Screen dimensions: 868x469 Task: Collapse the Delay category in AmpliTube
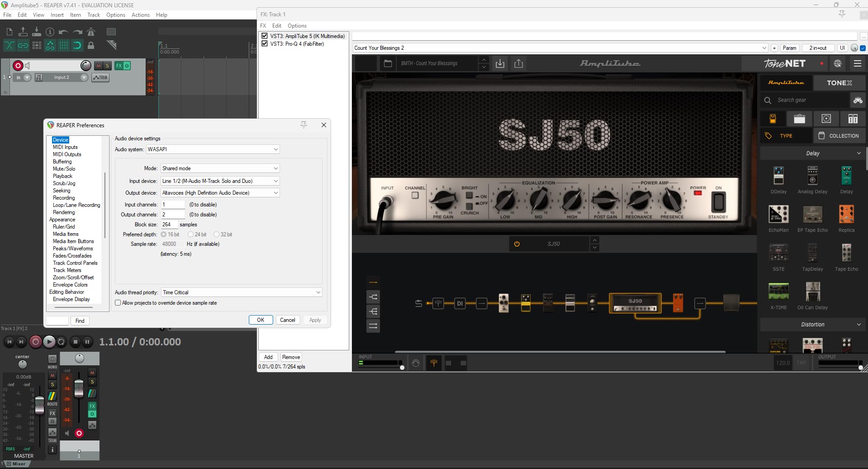coord(859,153)
